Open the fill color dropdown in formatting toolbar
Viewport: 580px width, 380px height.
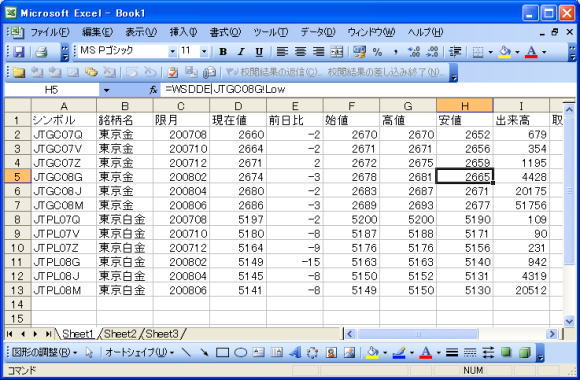(517, 52)
